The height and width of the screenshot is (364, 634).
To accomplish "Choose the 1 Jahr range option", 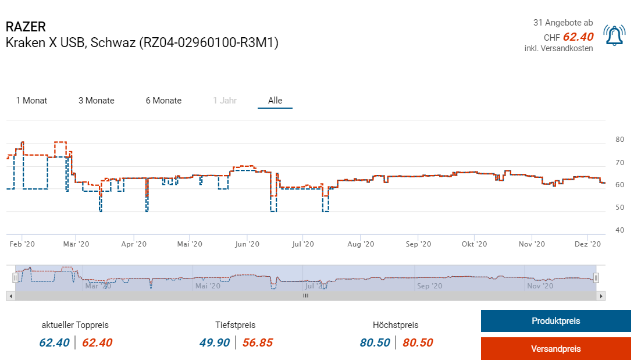I will pyautogui.click(x=225, y=101).
